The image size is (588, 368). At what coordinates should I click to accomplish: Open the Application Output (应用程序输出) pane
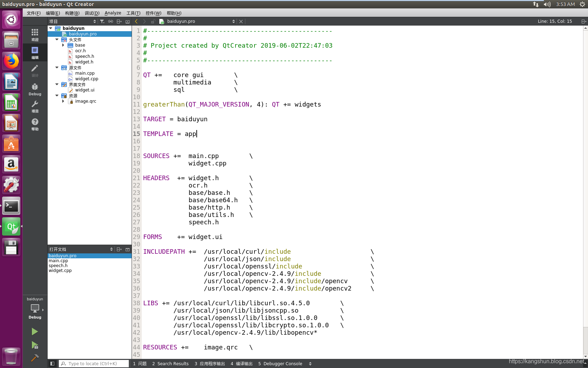coord(210,364)
